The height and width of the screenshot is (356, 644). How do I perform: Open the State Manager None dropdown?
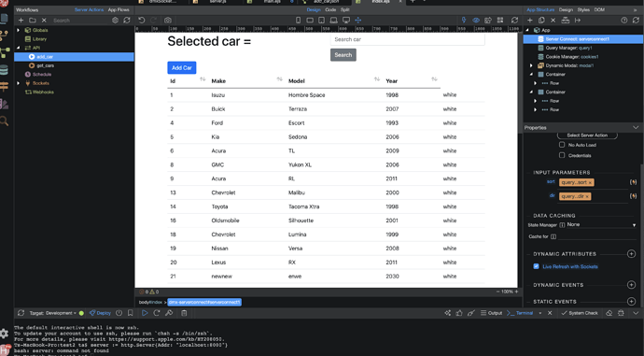coord(601,225)
